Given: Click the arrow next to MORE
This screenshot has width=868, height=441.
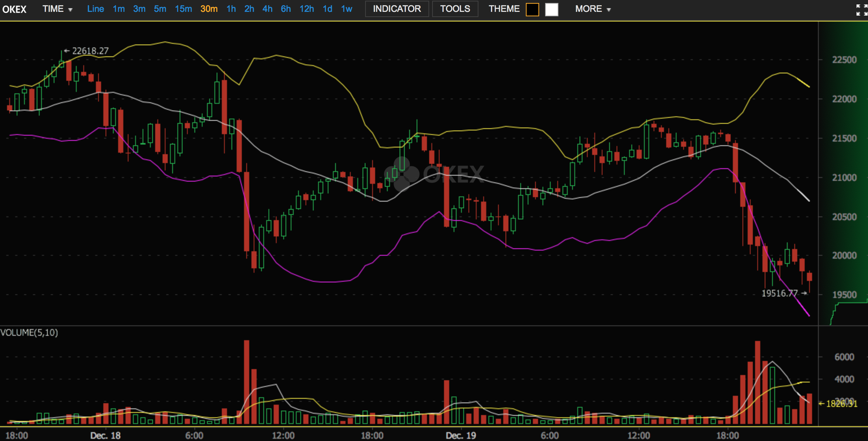Looking at the screenshot, I should (609, 10).
